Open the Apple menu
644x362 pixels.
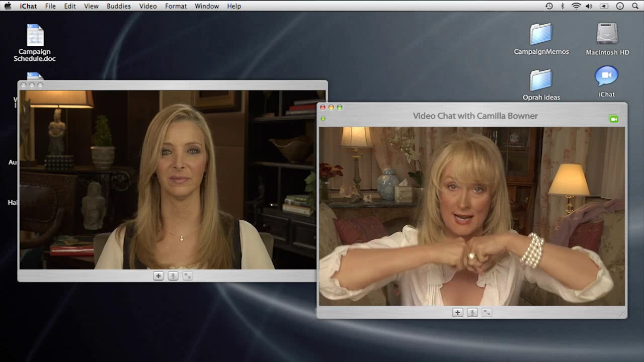[8, 6]
